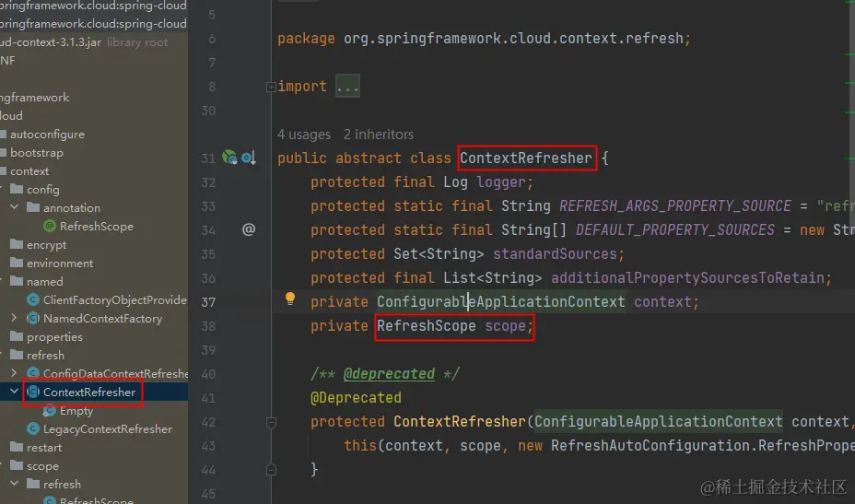Click the class icon of ConfigDataContextRefreshe
The height and width of the screenshot is (504, 855).
pyautogui.click(x=33, y=373)
